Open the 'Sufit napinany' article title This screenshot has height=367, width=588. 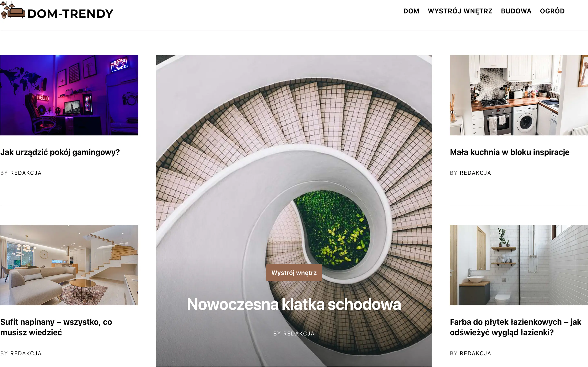56,327
